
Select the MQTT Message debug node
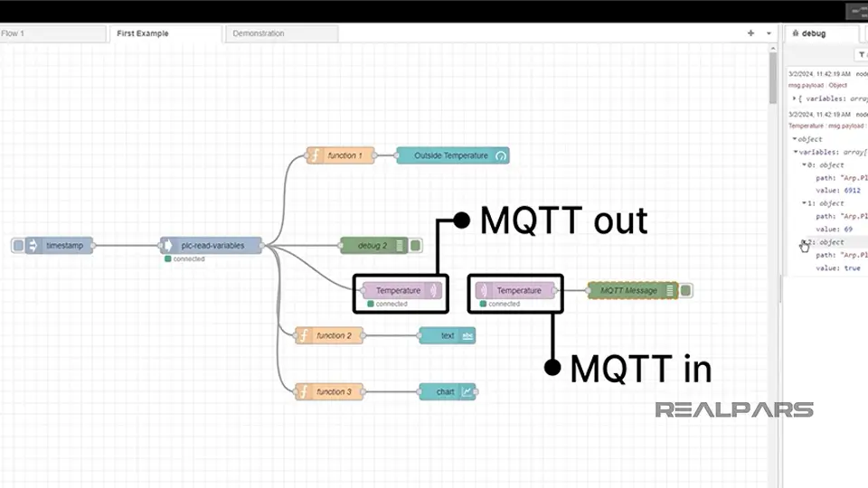[633, 290]
